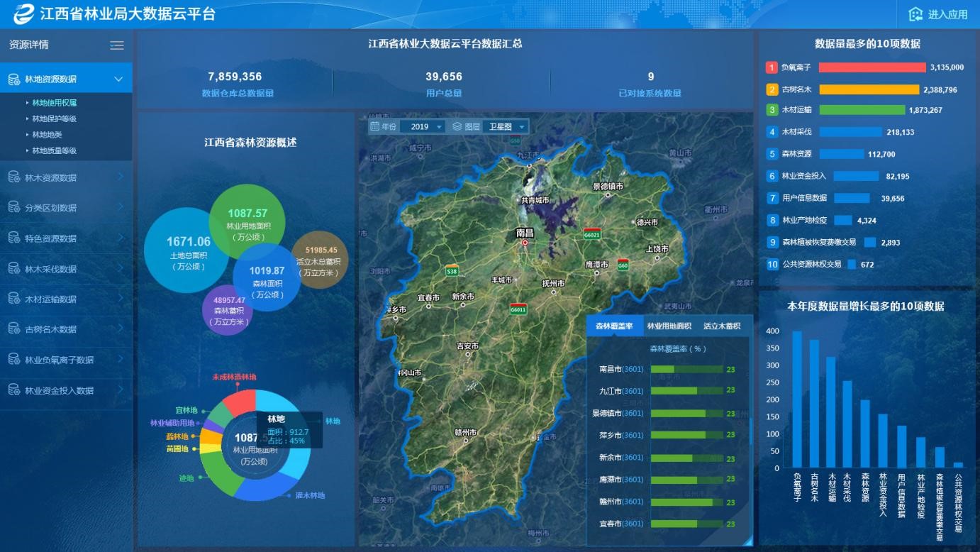The image size is (980, 552).
Task: Expand the 分类区划数据 chevron
Action: pos(120,207)
